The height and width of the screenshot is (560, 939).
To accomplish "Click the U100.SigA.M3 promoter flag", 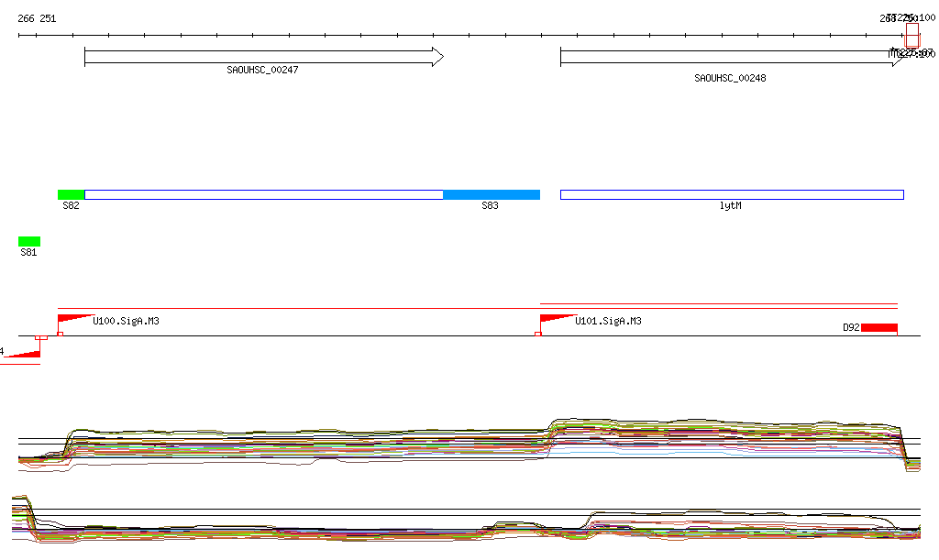I will [x=72, y=318].
